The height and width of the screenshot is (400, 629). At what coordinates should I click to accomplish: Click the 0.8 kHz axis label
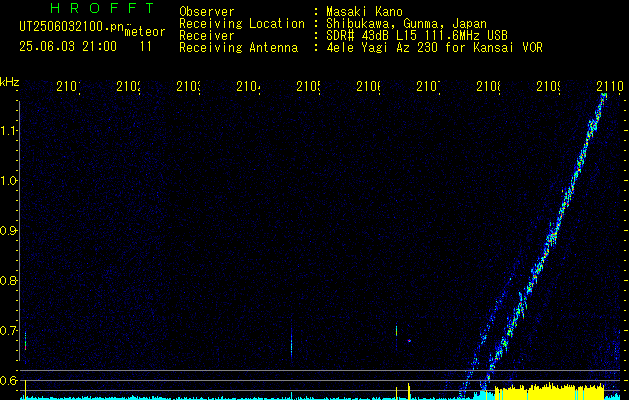[8, 280]
